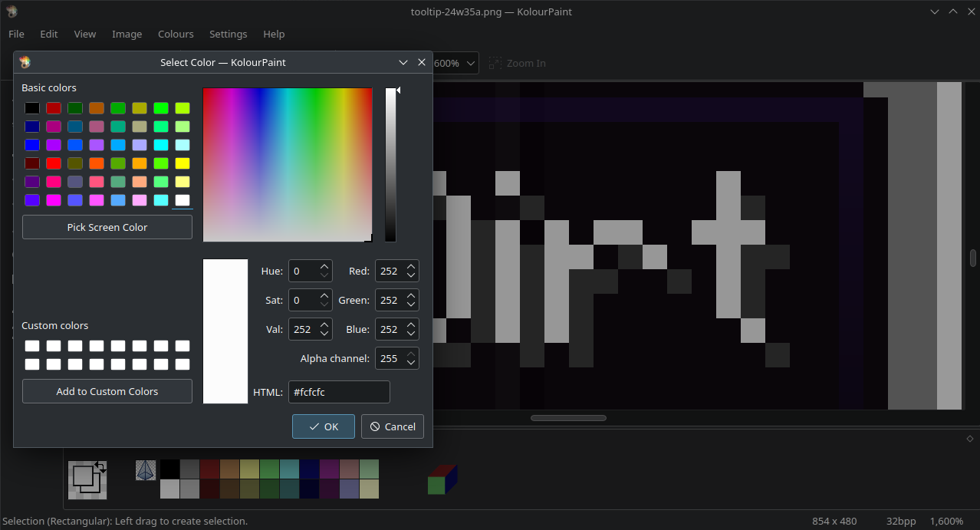Click the Pick Screen Color button

[x=107, y=227]
